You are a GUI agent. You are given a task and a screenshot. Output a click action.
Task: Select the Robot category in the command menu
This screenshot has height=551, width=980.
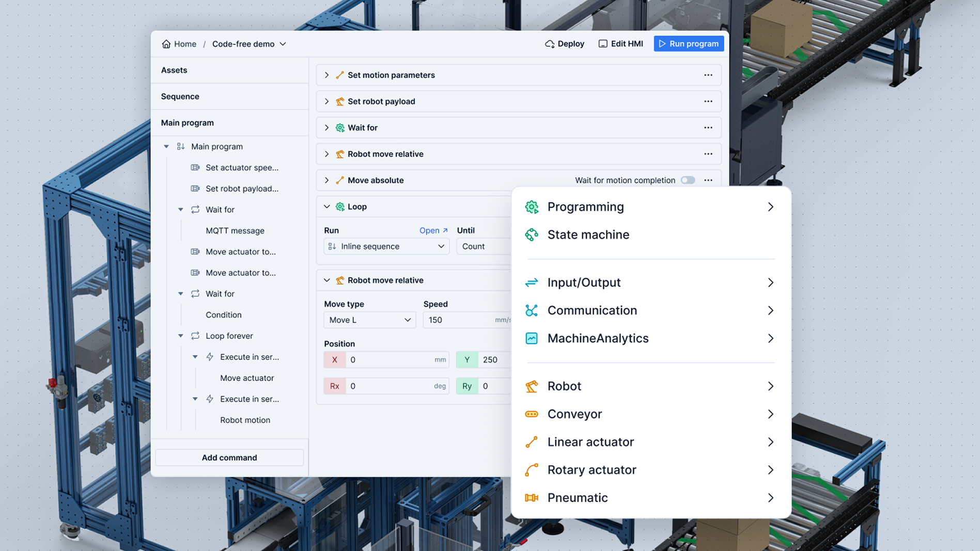pyautogui.click(x=564, y=386)
